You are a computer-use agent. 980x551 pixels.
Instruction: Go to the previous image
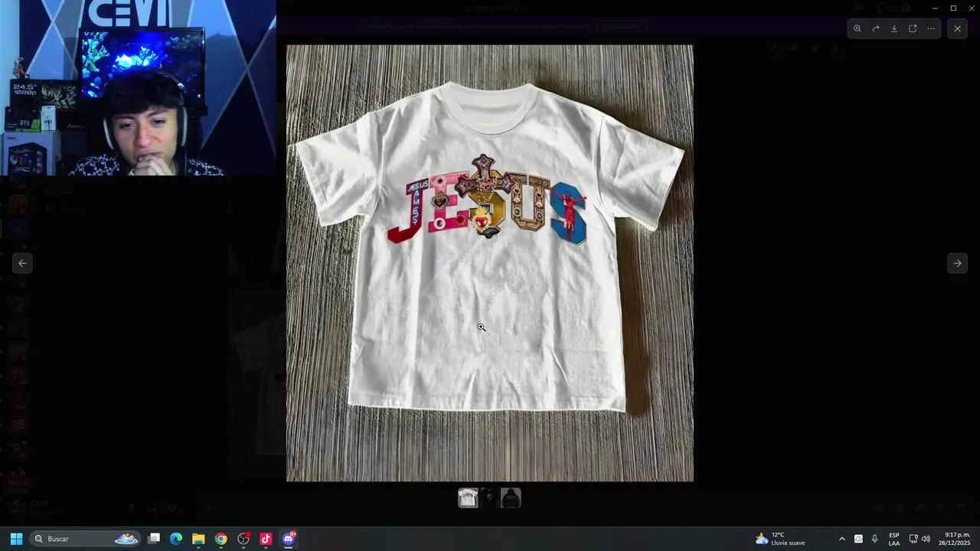[22, 263]
